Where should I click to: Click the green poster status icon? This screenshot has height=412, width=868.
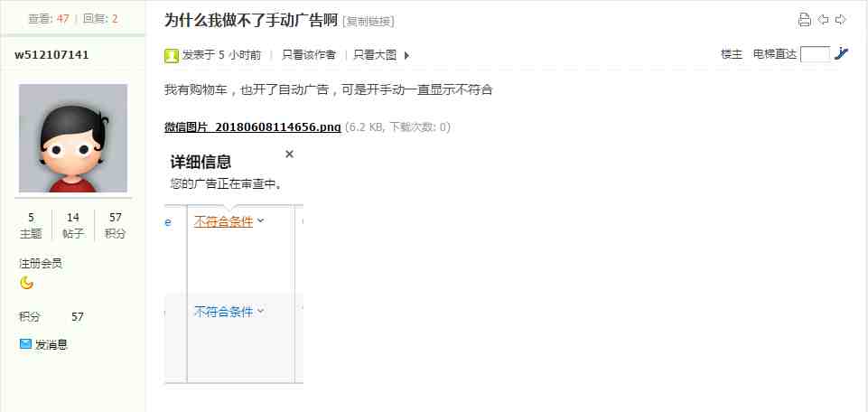pyautogui.click(x=172, y=55)
